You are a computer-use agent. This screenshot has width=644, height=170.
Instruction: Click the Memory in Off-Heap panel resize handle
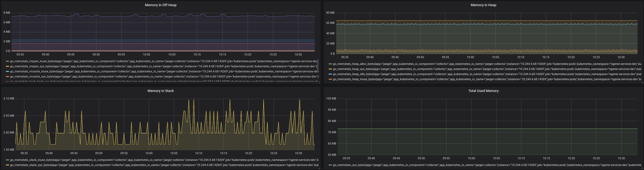point(319,82)
